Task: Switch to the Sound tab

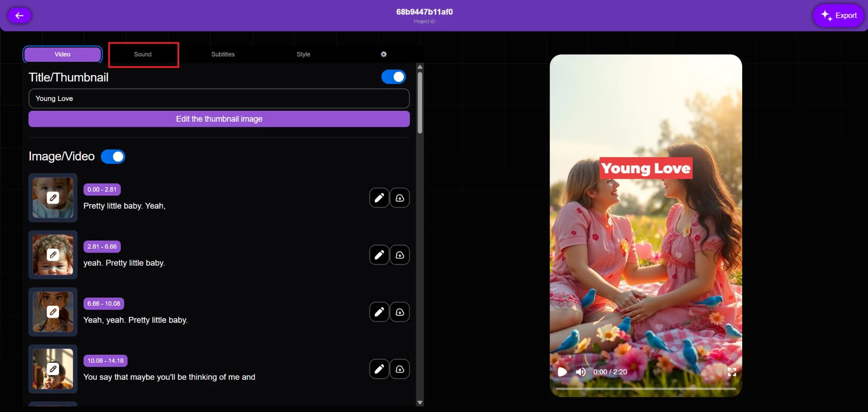Action: (143, 54)
